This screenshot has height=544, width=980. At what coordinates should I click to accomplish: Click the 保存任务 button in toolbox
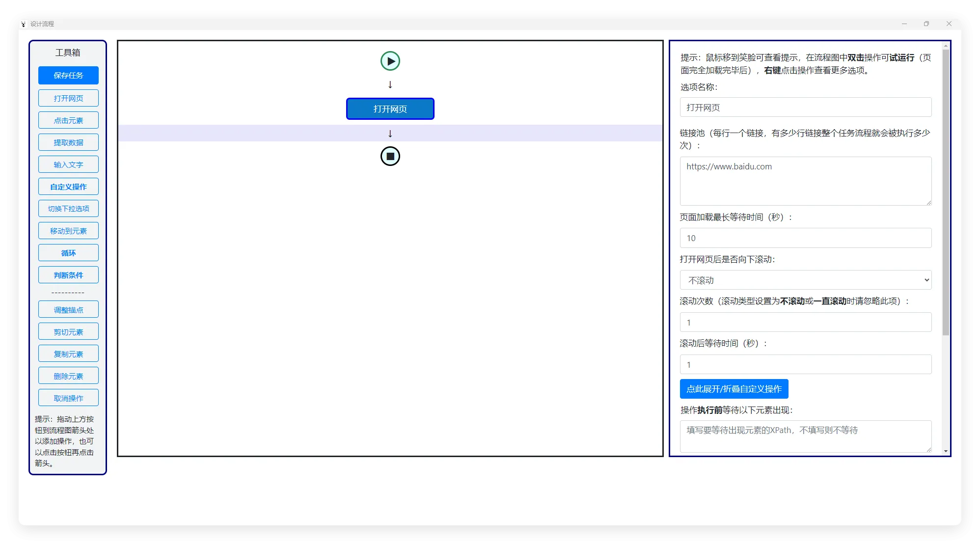point(68,75)
